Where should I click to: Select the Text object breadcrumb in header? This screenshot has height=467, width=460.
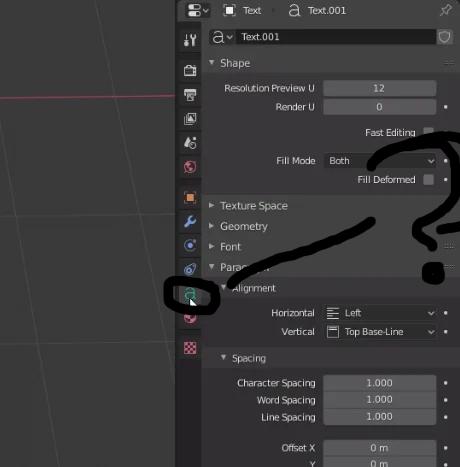click(242, 11)
